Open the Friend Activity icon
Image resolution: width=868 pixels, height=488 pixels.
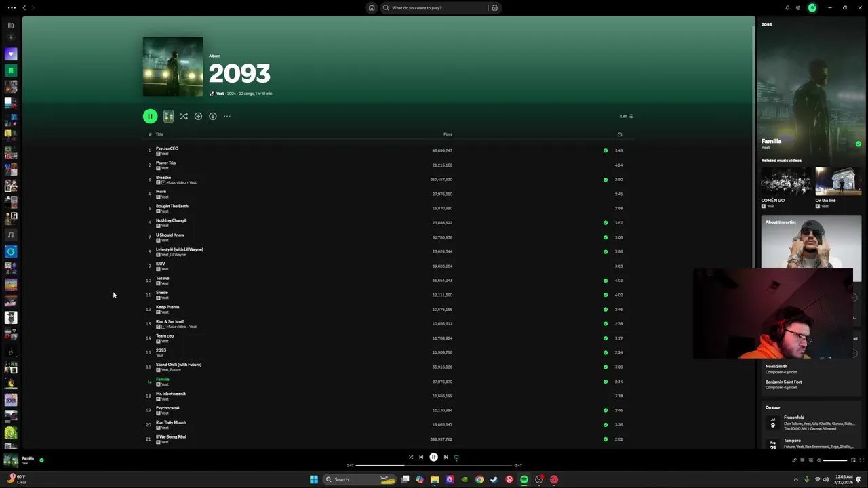tap(798, 8)
